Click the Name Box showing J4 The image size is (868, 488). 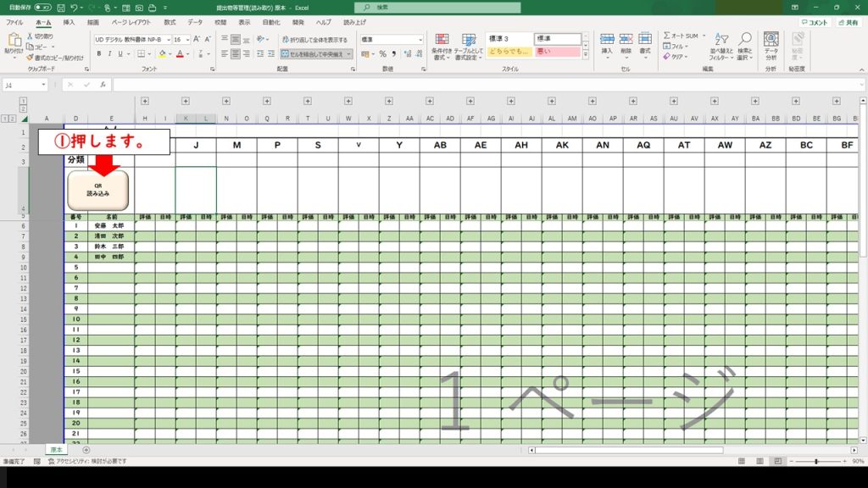point(22,85)
